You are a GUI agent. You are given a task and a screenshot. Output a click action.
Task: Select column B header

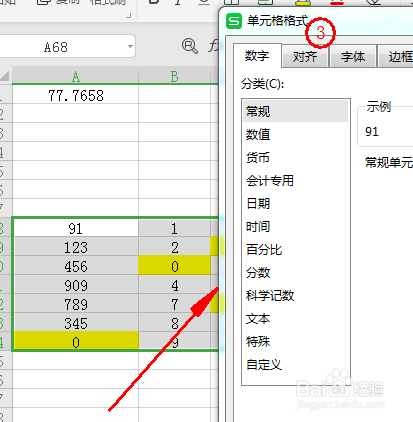tap(174, 76)
